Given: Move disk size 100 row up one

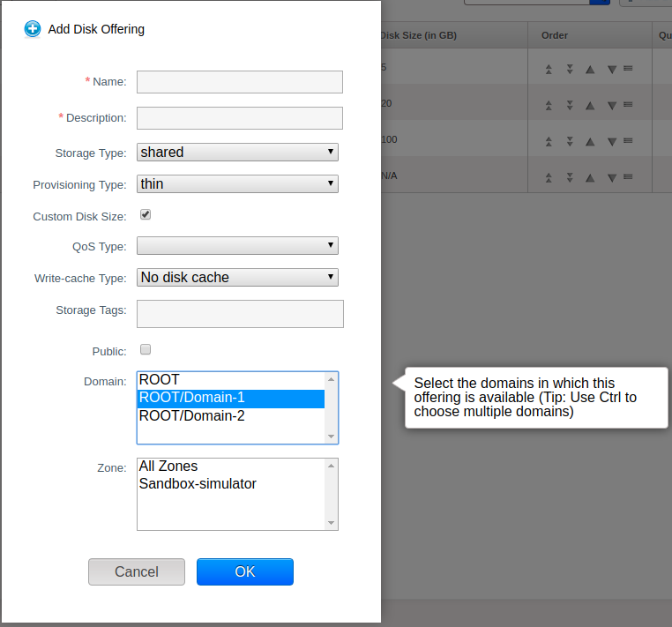Looking at the screenshot, I should tap(590, 141).
